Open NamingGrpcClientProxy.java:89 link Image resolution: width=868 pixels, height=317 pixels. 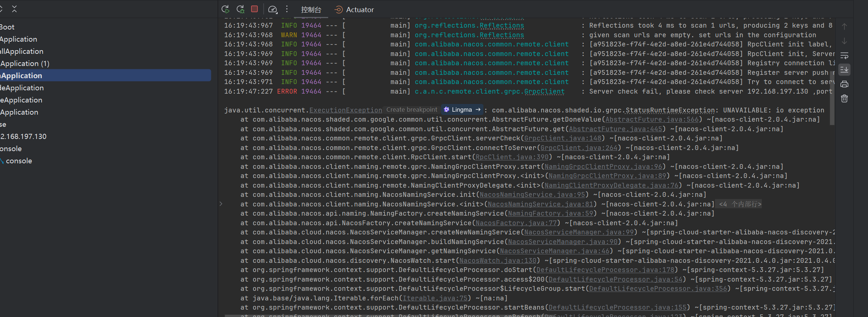(607, 176)
